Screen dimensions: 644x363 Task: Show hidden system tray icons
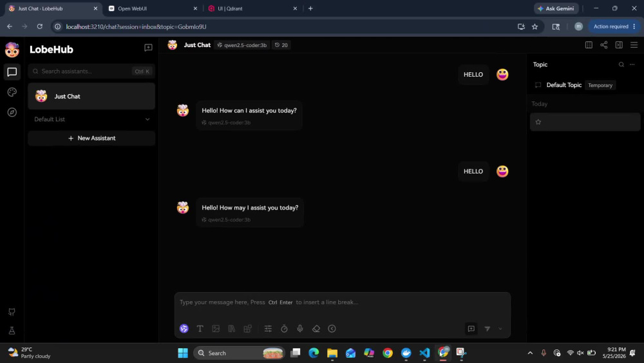tap(530, 353)
